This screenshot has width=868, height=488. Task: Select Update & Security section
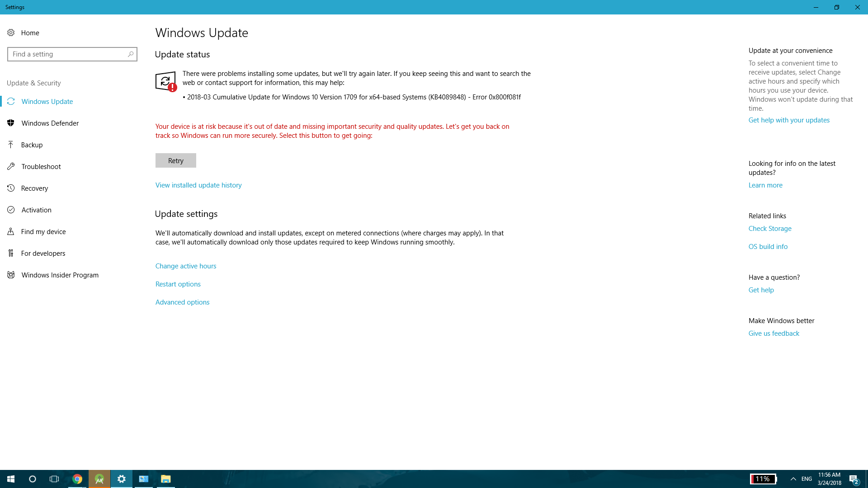pos(33,83)
